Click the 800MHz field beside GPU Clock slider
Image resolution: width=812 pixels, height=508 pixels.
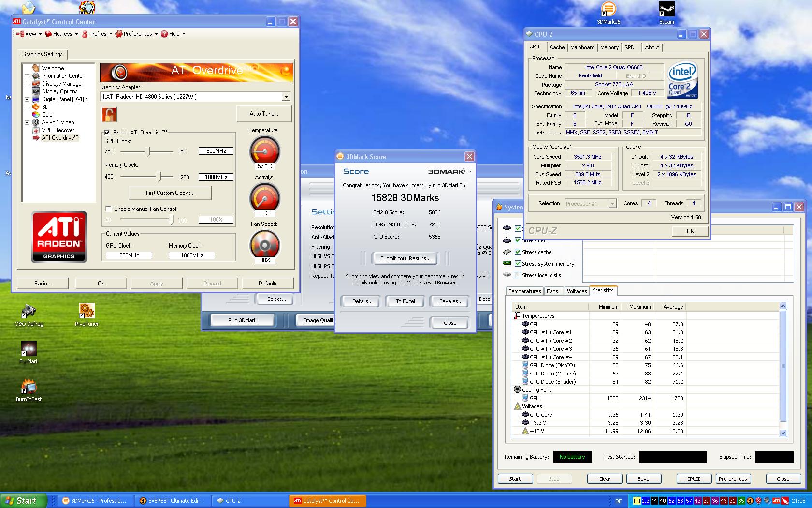point(216,151)
